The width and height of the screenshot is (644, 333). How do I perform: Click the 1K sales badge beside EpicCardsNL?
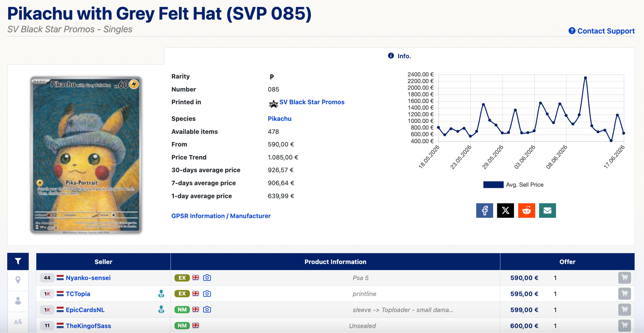(x=47, y=310)
